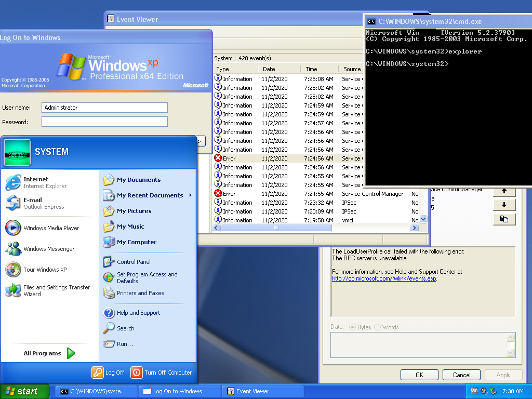Click the SYSTEM user picture
The image size is (532, 399).
17,152
